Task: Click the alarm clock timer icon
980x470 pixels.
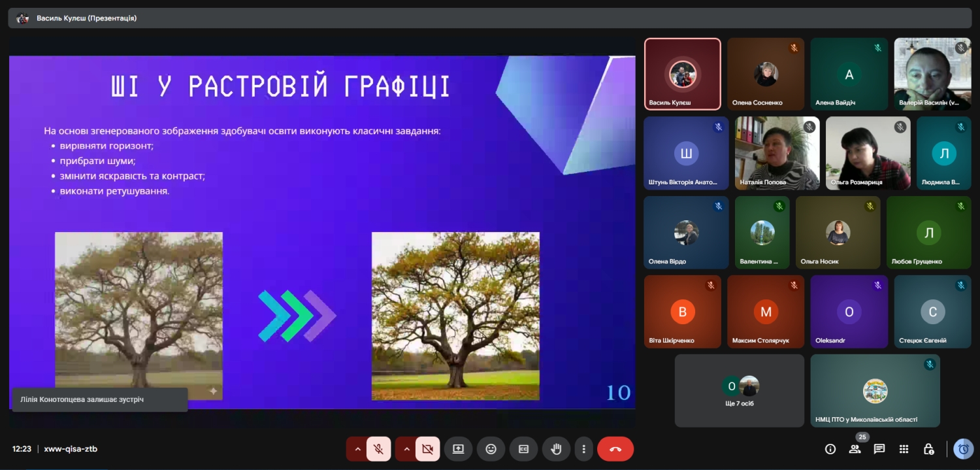Action: (x=963, y=449)
